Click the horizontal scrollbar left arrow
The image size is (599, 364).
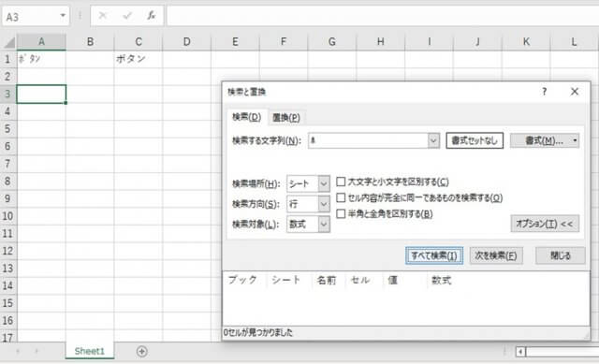[520, 351]
